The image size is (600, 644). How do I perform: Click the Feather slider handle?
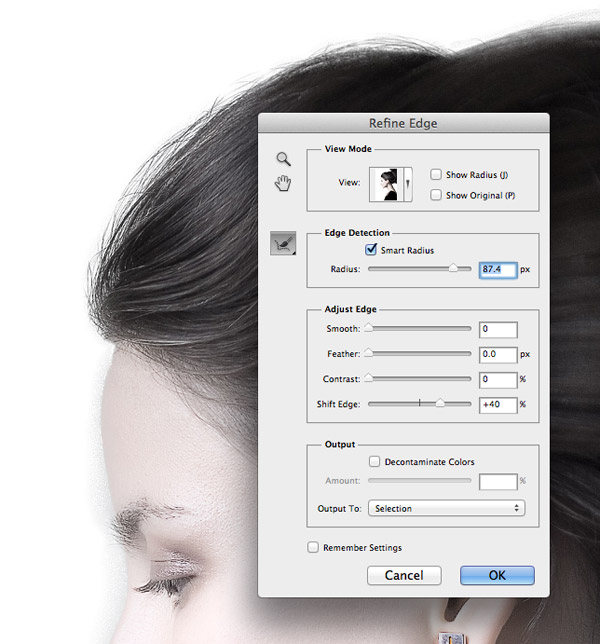pyautogui.click(x=368, y=353)
